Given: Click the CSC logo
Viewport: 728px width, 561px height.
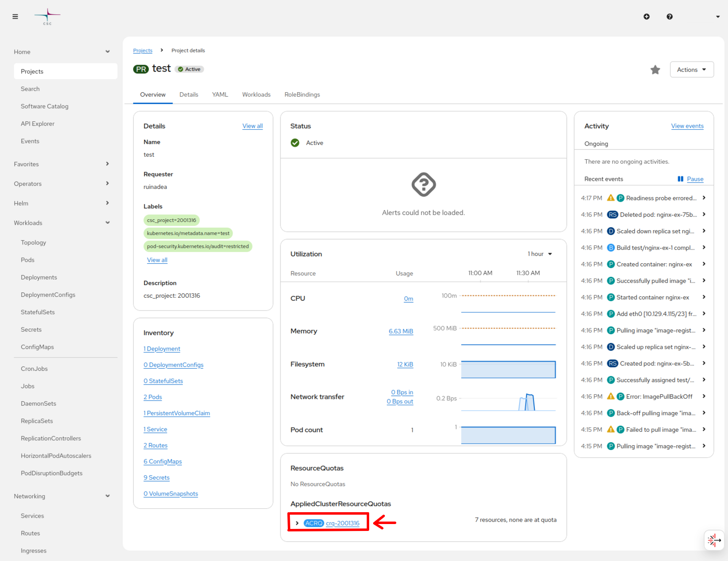Looking at the screenshot, I should click(x=47, y=17).
